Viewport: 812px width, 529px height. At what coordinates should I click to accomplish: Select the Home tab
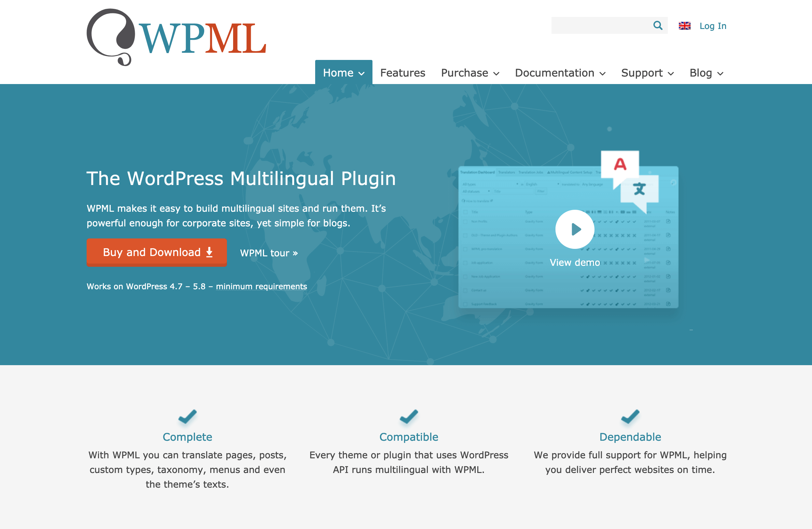pyautogui.click(x=343, y=73)
